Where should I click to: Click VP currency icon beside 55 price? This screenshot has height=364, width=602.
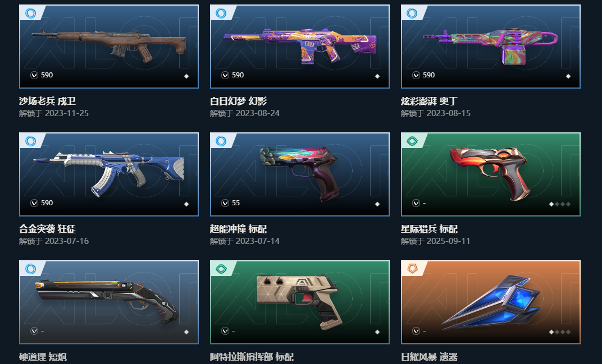click(225, 203)
